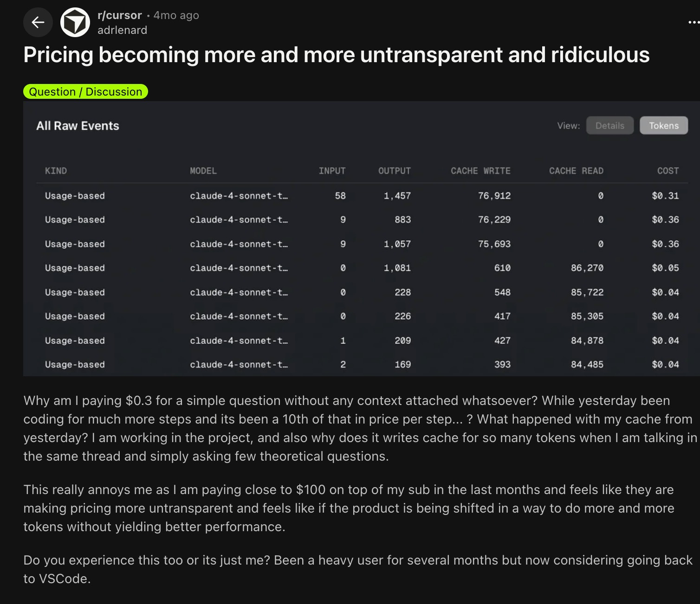This screenshot has height=604, width=700.
Task: Click the MODEL column header
Action: pos(203,171)
